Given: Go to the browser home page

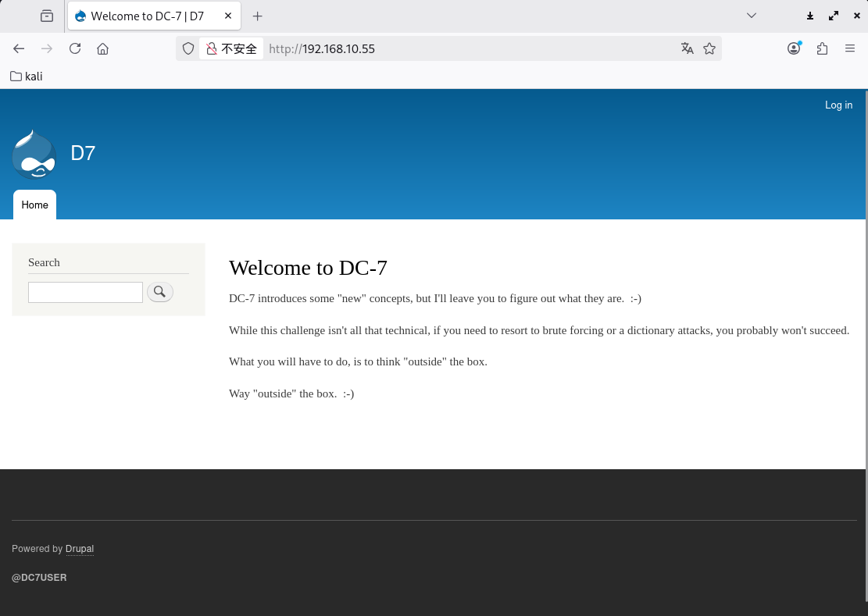Looking at the screenshot, I should tap(102, 48).
